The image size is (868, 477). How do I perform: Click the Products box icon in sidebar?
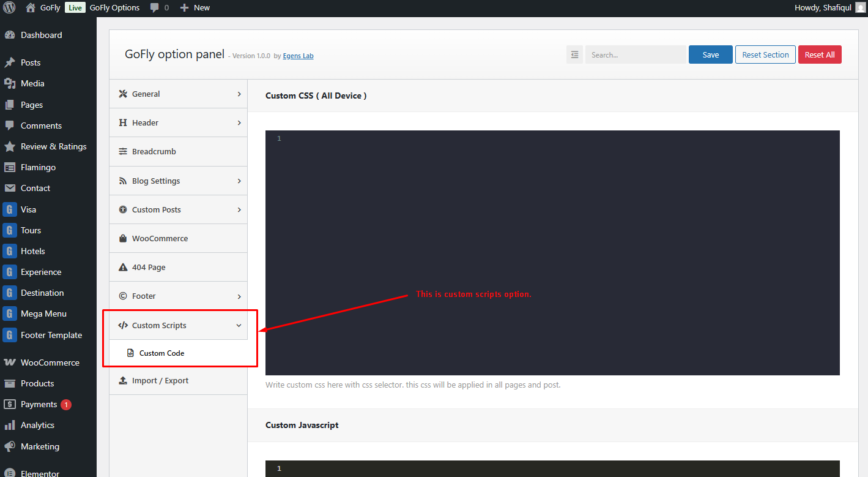(x=10, y=383)
